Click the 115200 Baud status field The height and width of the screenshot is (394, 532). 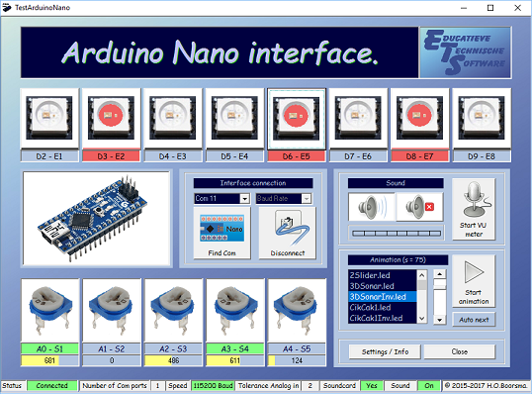(x=213, y=386)
